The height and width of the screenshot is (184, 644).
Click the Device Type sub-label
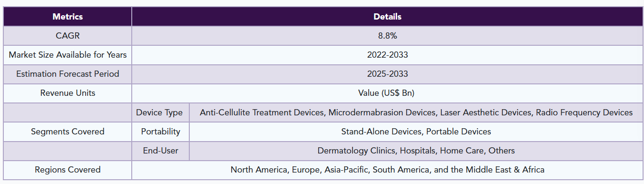click(x=160, y=112)
